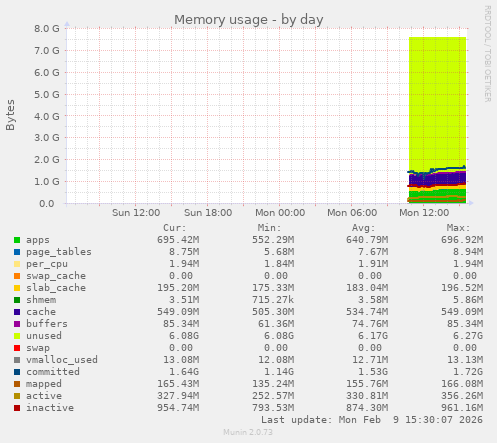Click the 'Munin 2.0.73' footer text
The image size is (497, 443).
coord(248,432)
